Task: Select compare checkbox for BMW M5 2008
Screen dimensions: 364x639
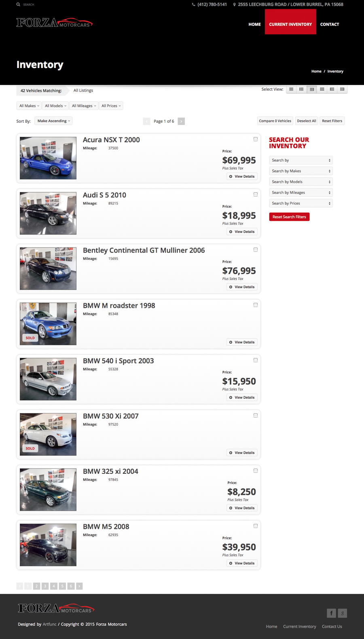Action: point(256,526)
